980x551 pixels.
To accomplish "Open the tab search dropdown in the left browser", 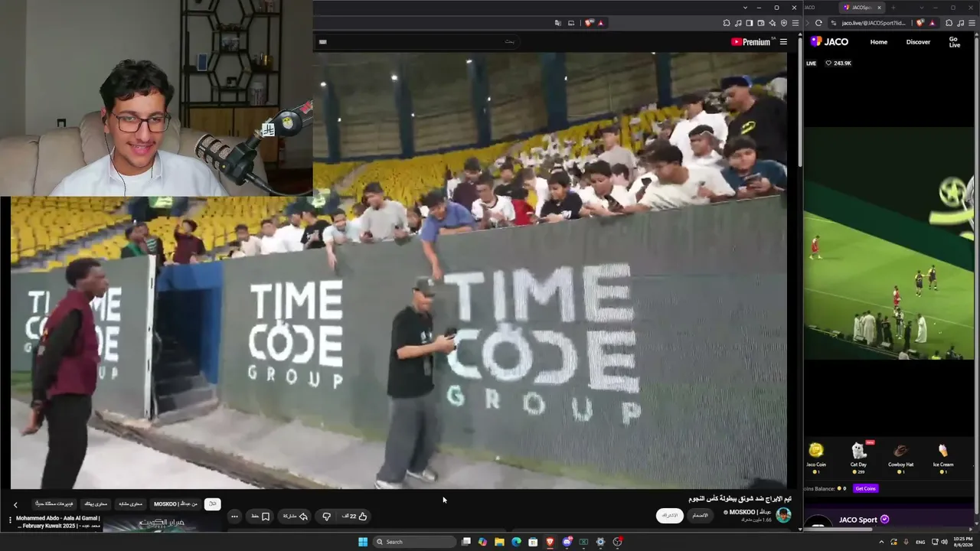I will [745, 8].
